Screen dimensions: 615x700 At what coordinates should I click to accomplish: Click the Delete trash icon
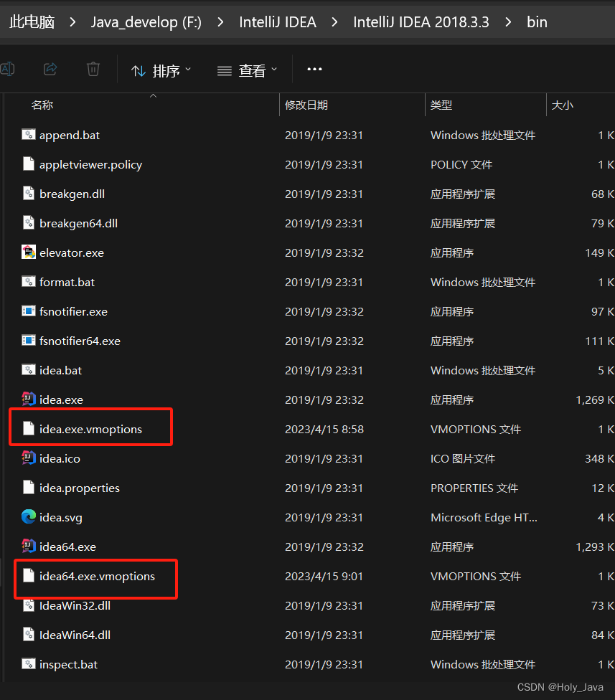pos(93,69)
